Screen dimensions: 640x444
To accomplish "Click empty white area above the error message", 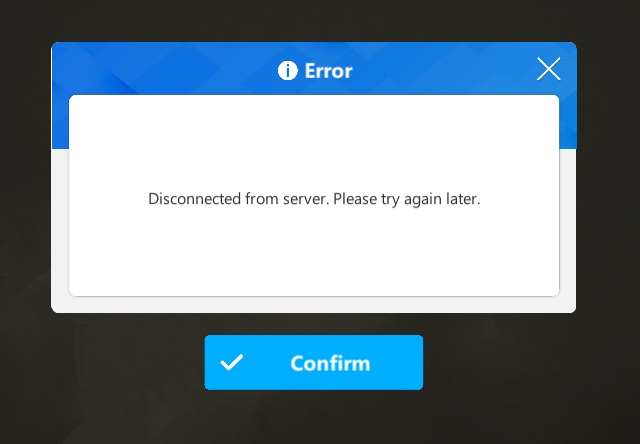I will tap(313, 141).
